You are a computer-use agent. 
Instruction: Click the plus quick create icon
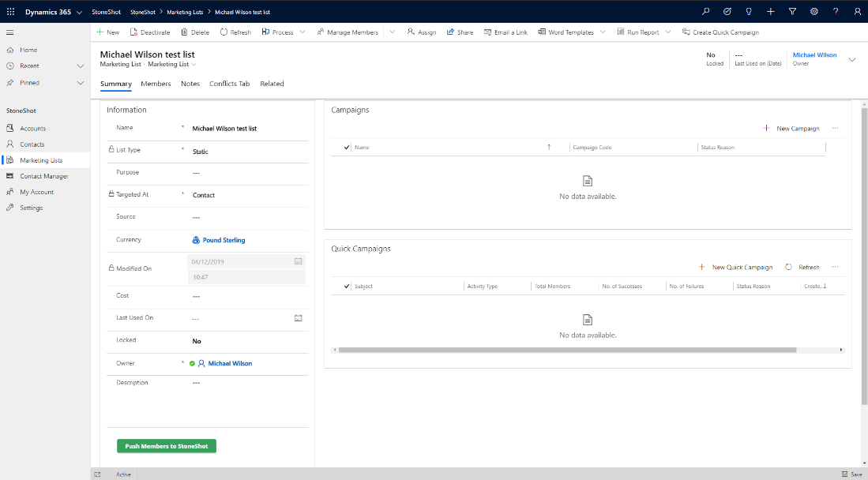pyautogui.click(x=770, y=12)
